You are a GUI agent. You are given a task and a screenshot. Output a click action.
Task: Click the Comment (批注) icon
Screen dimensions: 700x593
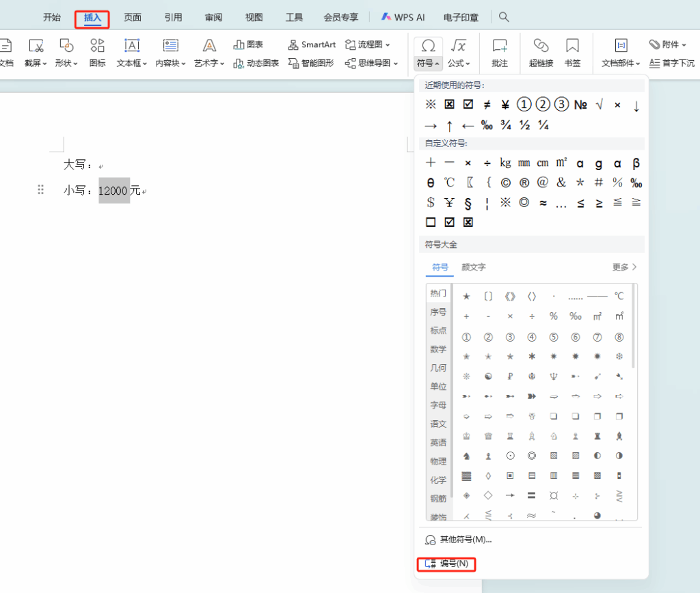(x=500, y=53)
